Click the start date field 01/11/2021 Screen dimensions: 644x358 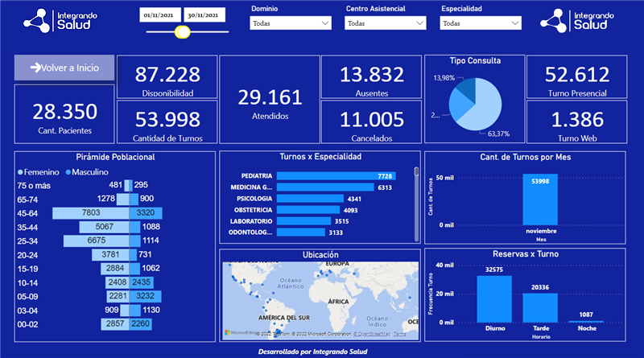(159, 15)
